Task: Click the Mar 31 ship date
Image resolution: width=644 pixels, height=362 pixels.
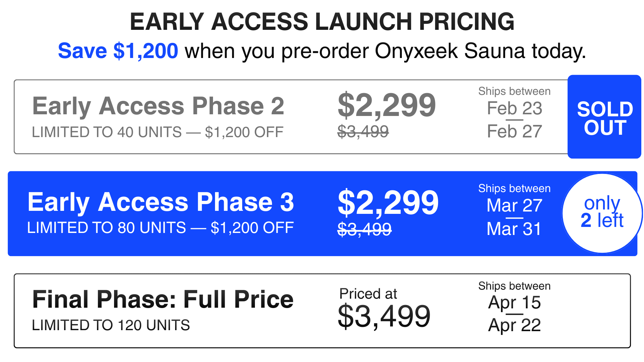Action: [514, 229]
